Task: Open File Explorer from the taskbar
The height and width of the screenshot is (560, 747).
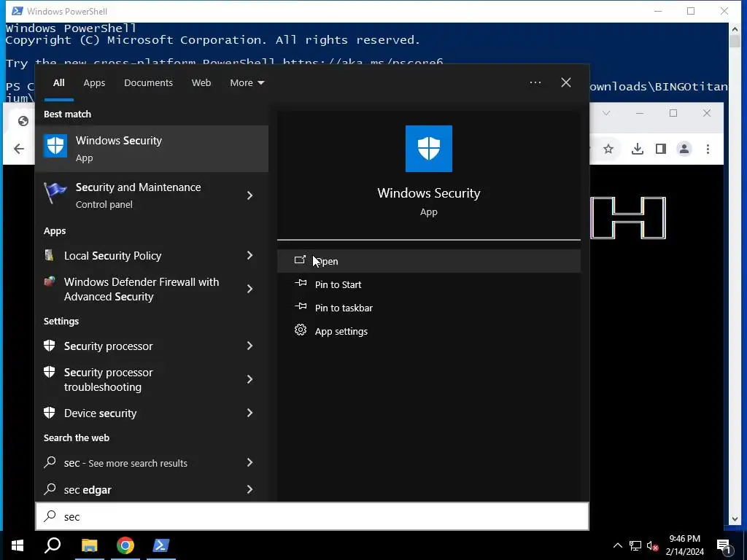Action: point(89,545)
